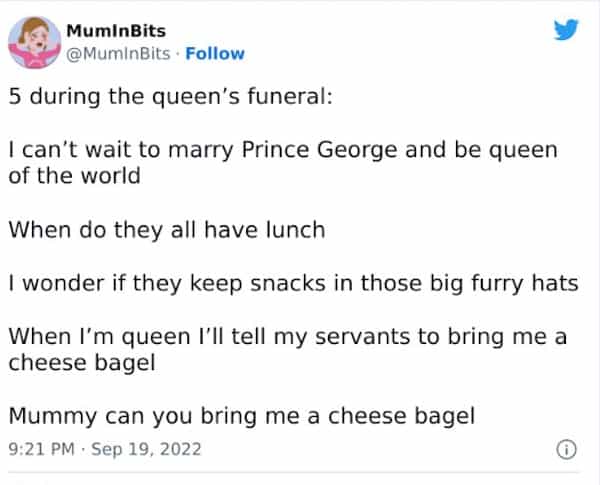600x485 pixels.
Task: Click the line "When do they all have lunch"
Action: pyautogui.click(x=166, y=229)
